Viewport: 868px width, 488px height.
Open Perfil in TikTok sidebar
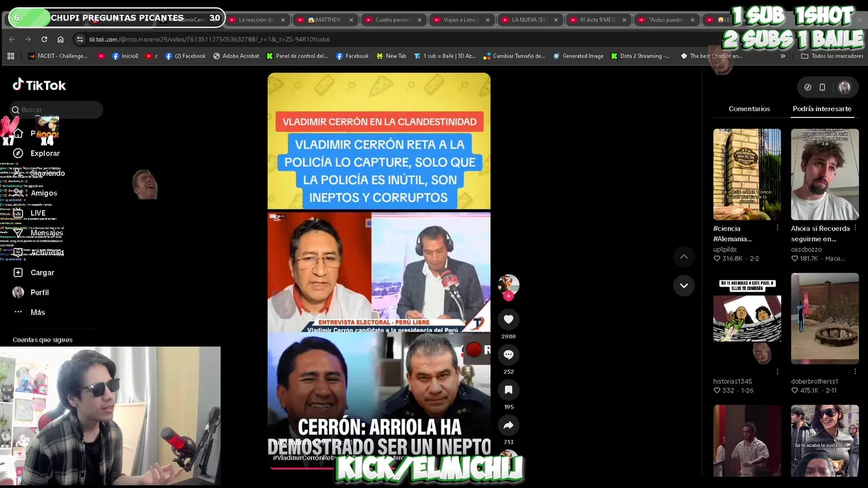tap(39, 292)
